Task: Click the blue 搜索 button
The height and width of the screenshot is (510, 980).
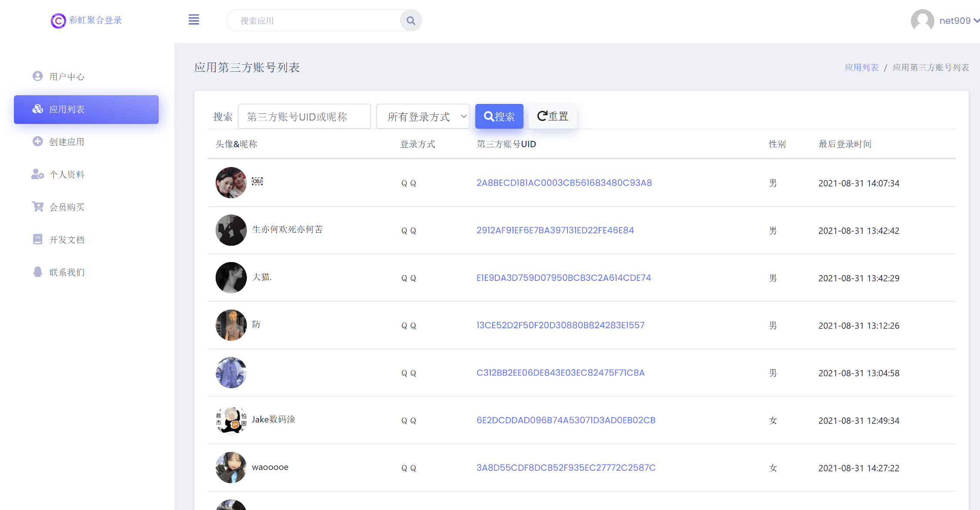Action: (x=499, y=117)
